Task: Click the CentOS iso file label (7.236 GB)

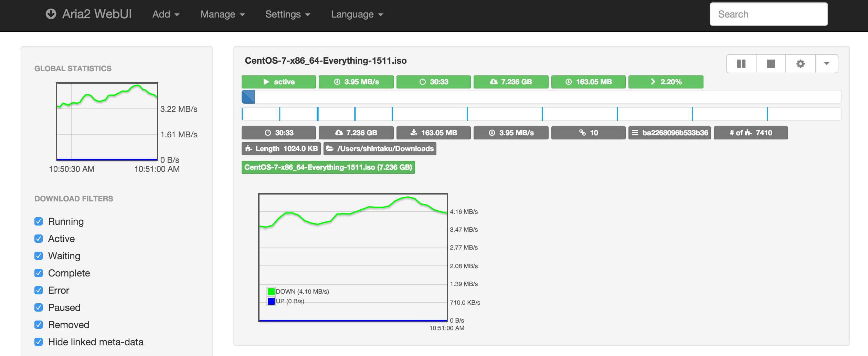Action: (328, 167)
